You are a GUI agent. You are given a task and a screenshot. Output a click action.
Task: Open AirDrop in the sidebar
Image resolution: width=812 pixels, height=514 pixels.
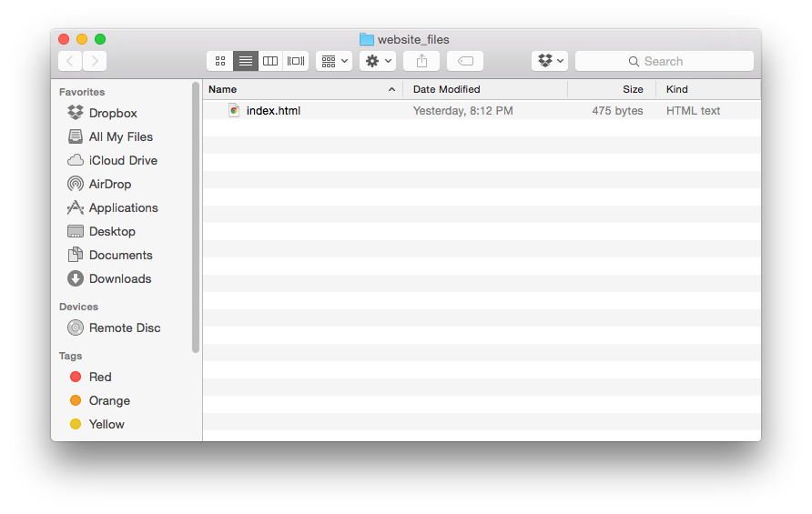coord(111,184)
